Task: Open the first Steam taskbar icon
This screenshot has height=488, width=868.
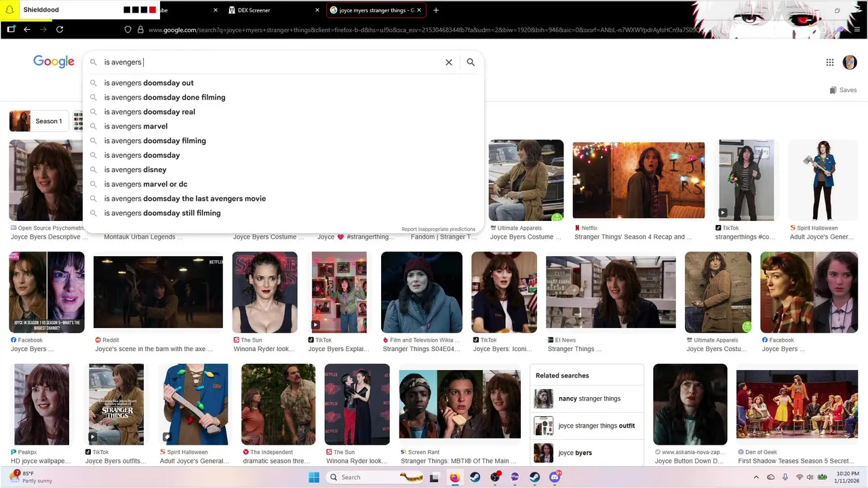Action: (x=475, y=477)
